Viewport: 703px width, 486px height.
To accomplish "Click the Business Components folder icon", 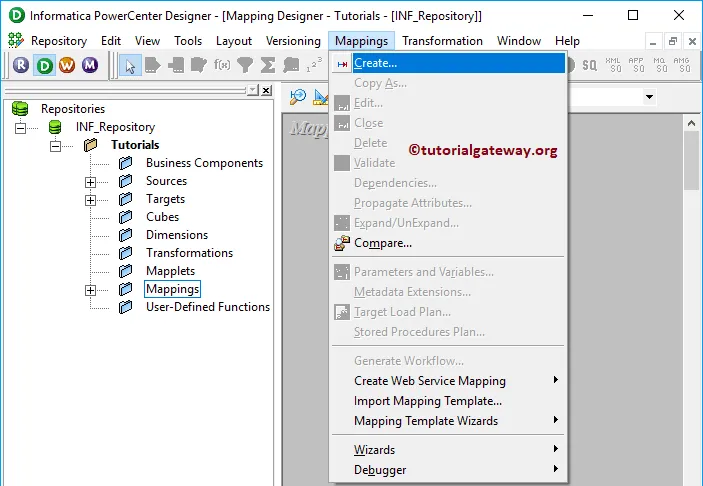I will coord(126,163).
